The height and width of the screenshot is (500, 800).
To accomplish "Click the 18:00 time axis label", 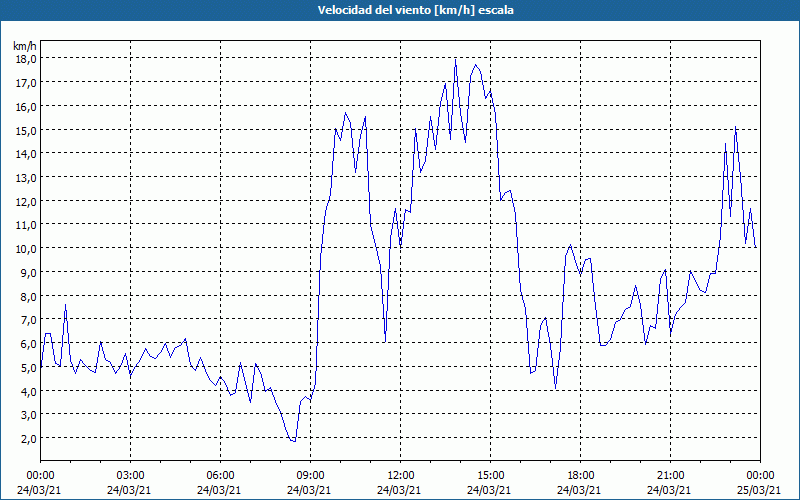I will [580, 476].
